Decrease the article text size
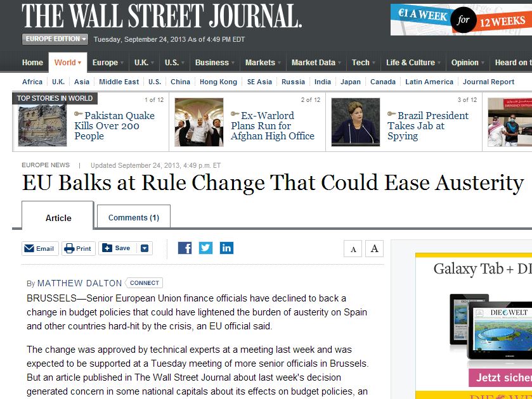Screen dimensions: 532x399 tap(353, 248)
